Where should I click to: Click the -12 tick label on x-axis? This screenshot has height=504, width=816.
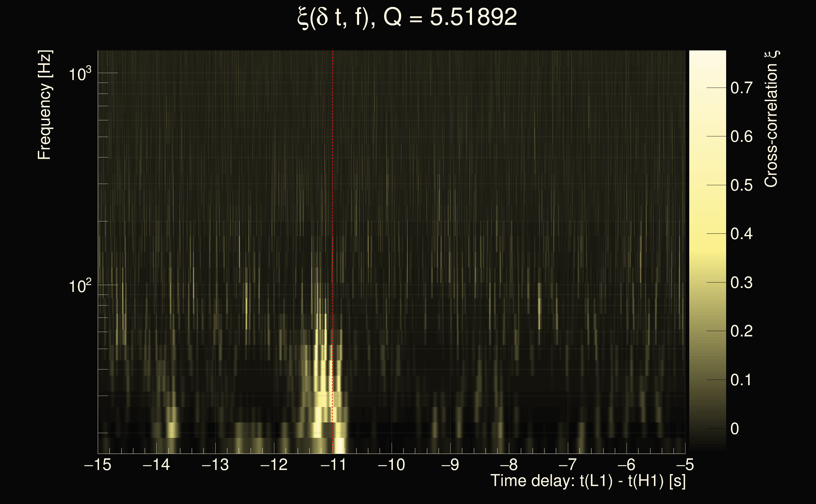[274, 465]
